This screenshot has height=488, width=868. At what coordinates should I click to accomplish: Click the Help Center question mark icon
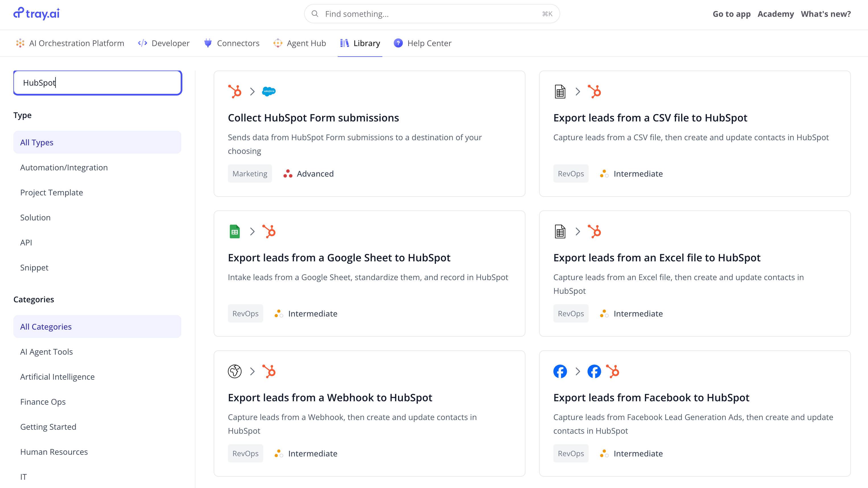pyautogui.click(x=398, y=43)
